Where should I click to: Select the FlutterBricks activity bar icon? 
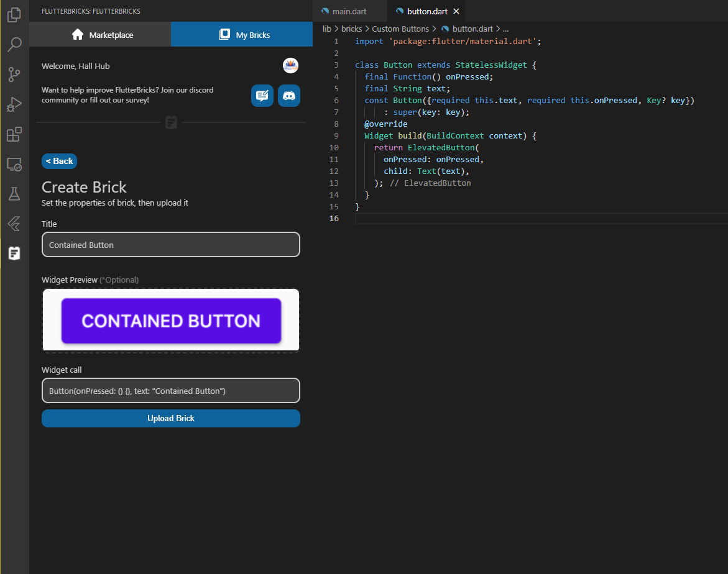pos(14,253)
